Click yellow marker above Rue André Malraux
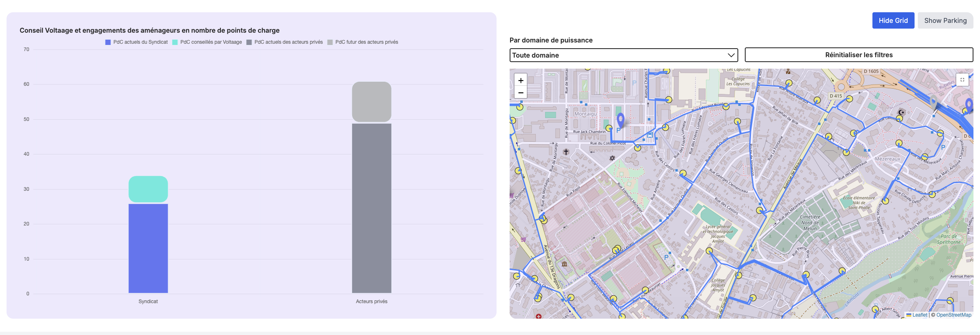980x335 pixels. tap(789, 83)
